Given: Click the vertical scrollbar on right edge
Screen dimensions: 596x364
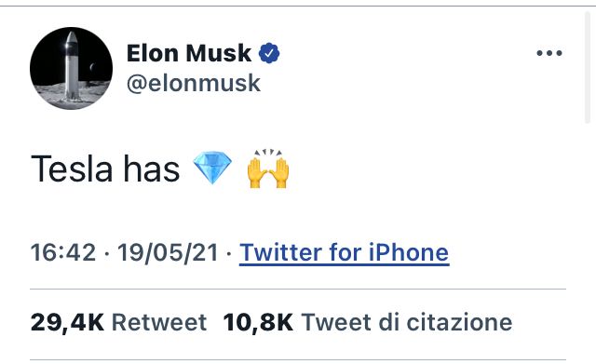Looking at the screenshot, I should pos(588,67).
